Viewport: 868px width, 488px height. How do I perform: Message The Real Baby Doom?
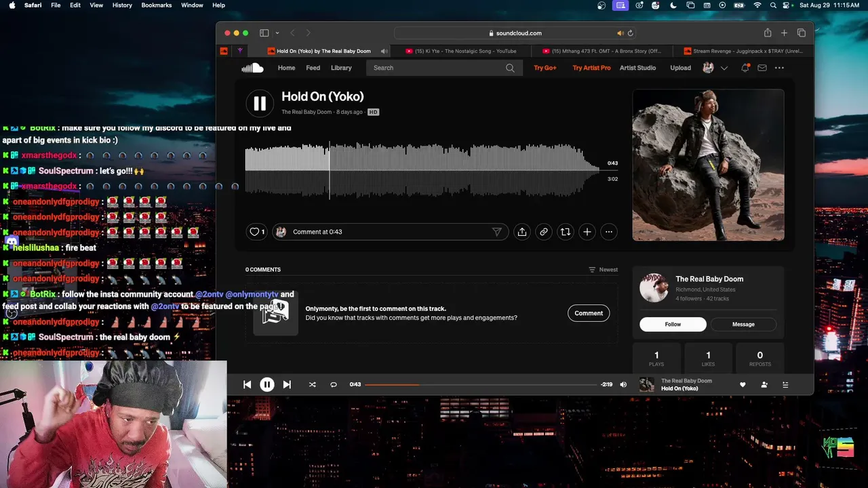743,324
